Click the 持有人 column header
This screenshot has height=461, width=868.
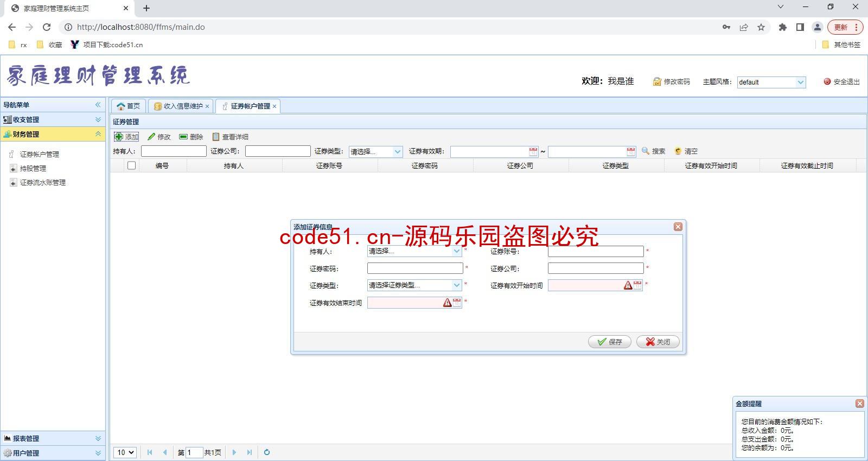234,165
